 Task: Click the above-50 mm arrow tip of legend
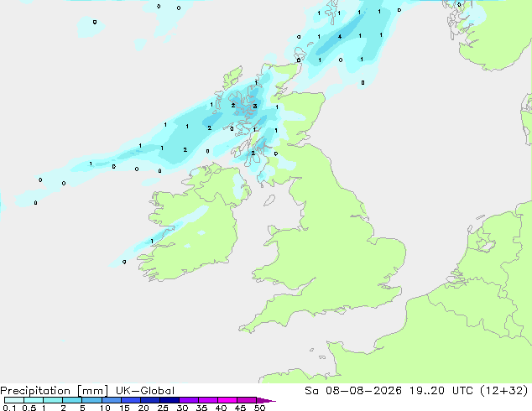tap(266, 400)
